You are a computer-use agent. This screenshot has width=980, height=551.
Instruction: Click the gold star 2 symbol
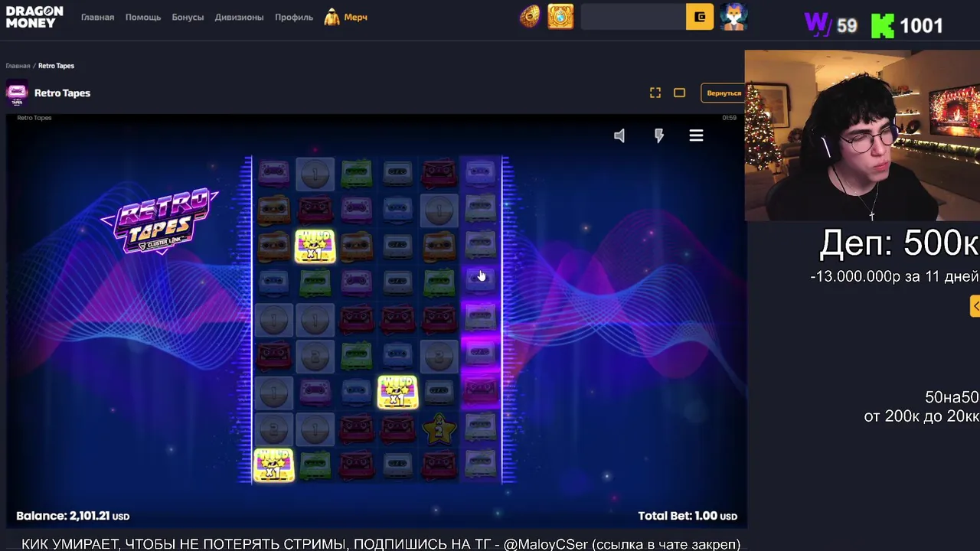tap(439, 429)
